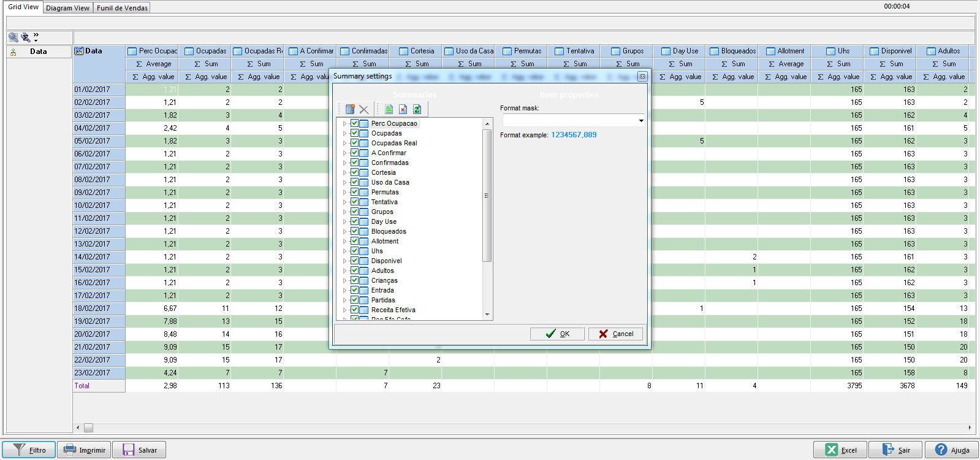Image resolution: width=980 pixels, height=460 pixels.
Task: Click the Perc Ocupac column table icon
Action: (132, 52)
